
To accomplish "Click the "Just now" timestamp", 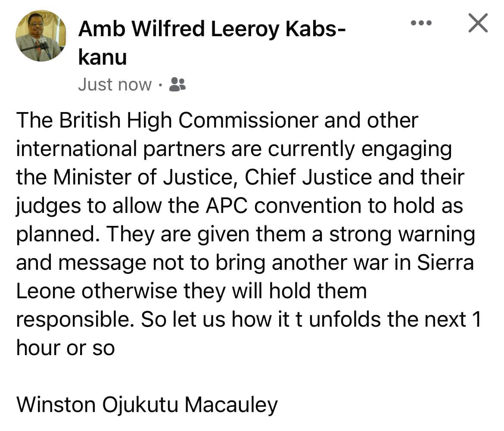I will coord(115,84).
